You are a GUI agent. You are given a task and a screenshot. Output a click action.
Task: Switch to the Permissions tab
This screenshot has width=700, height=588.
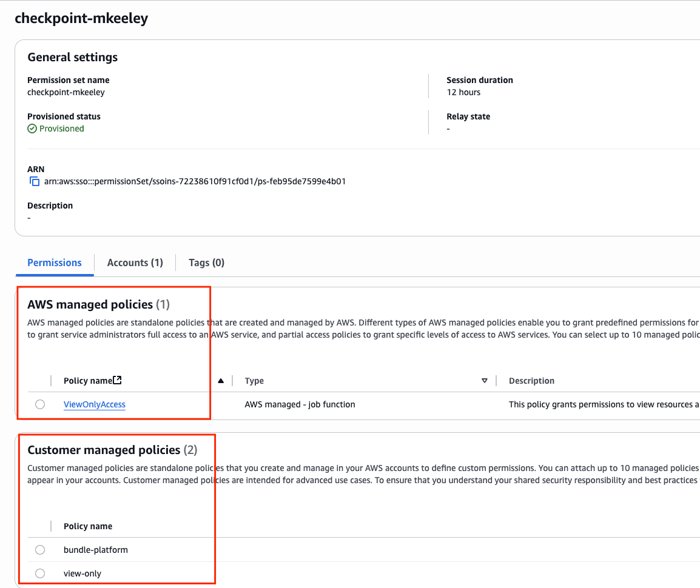click(55, 262)
